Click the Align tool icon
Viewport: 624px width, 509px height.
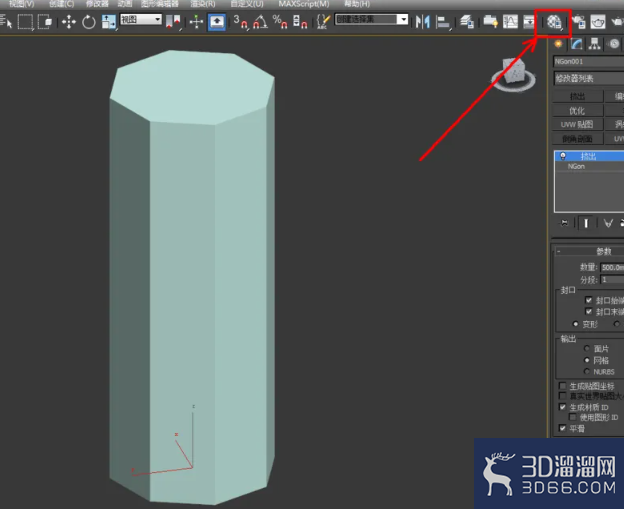(x=443, y=22)
